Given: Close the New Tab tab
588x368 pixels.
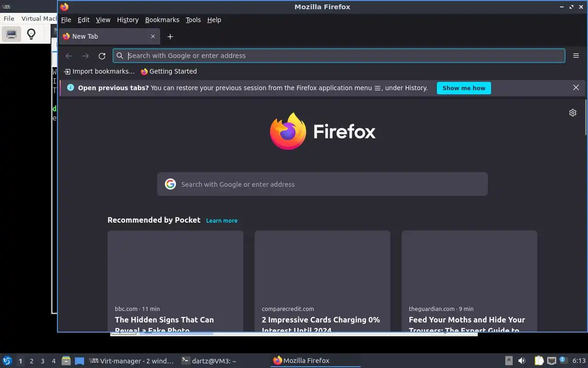Looking at the screenshot, I should [x=153, y=36].
